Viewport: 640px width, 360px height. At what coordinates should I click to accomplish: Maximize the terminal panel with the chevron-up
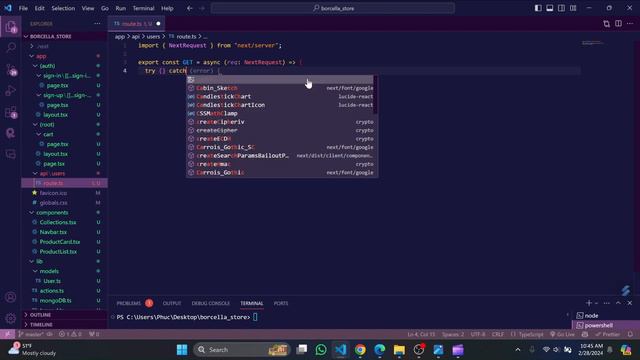pyautogui.click(x=618, y=303)
